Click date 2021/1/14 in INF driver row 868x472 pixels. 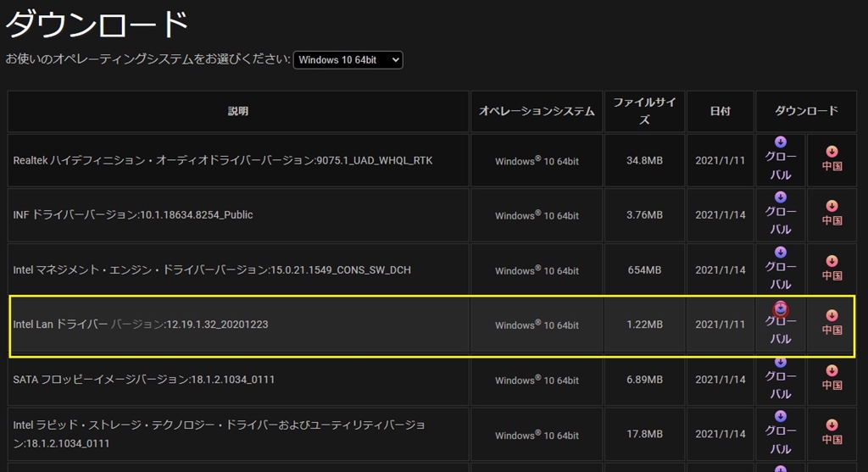tap(721, 214)
